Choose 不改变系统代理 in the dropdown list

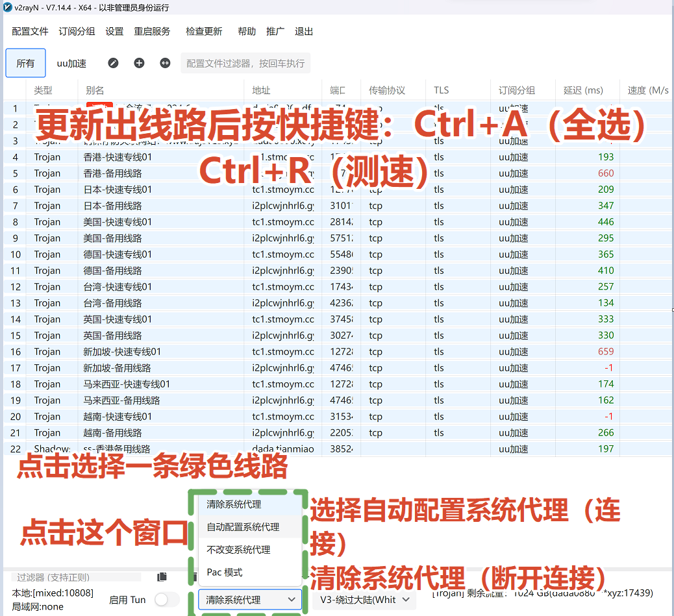coord(250,549)
